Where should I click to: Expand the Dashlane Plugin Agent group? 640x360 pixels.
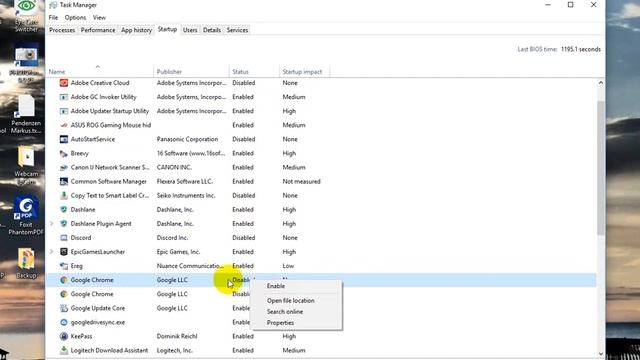click(x=51, y=224)
